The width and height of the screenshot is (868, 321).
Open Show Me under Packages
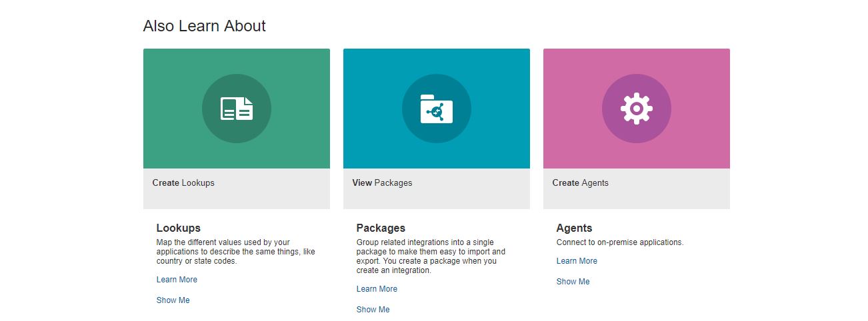[373, 310]
